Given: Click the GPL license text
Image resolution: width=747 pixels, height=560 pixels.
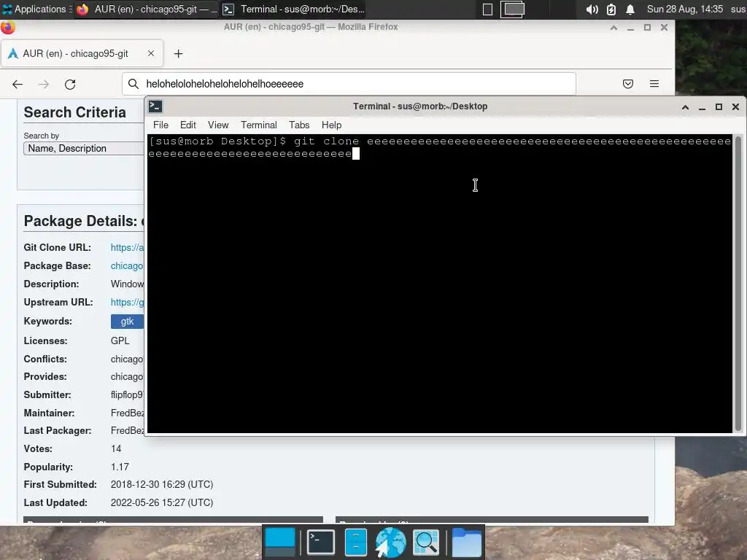Looking at the screenshot, I should pos(120,341).
